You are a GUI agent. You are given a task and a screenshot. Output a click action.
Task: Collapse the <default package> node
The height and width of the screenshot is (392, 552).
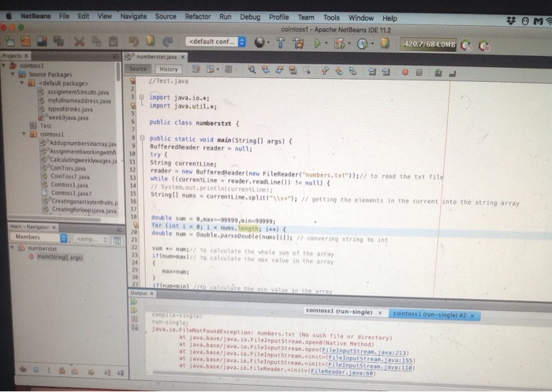22,83
